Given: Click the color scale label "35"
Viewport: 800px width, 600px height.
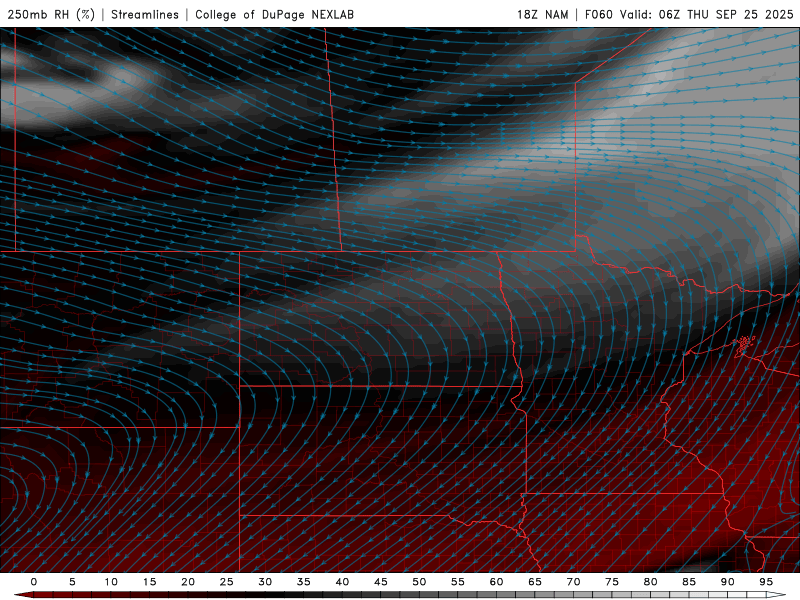Looking at the screenshot, I should (x=304, y=582).
